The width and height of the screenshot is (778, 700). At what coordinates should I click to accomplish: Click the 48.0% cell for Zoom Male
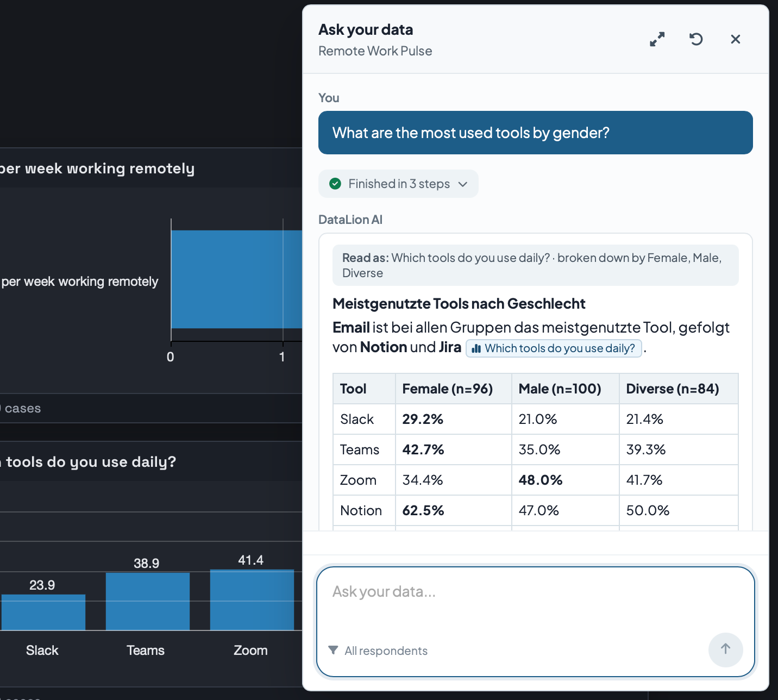[x=565, y=480]
